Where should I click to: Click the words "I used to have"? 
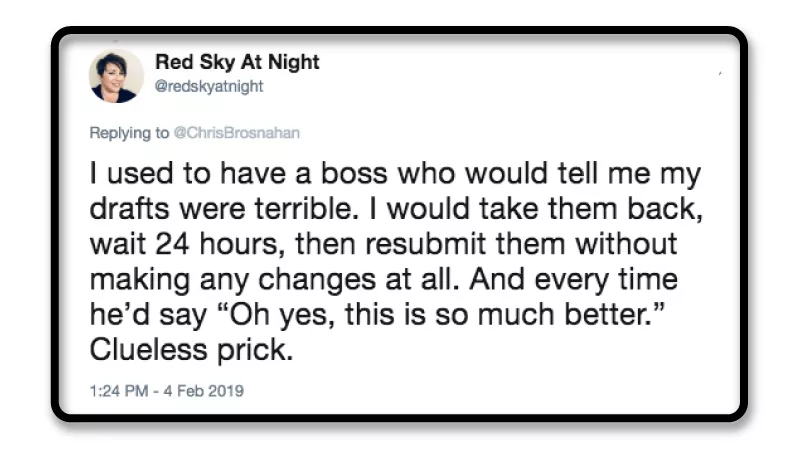click(168, 177)
